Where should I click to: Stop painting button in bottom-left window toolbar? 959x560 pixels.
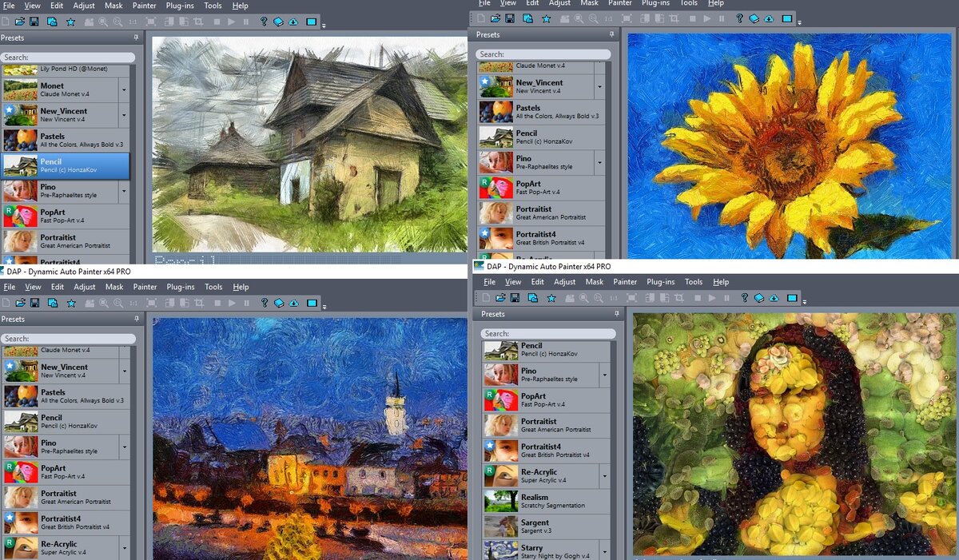[217, 303]
